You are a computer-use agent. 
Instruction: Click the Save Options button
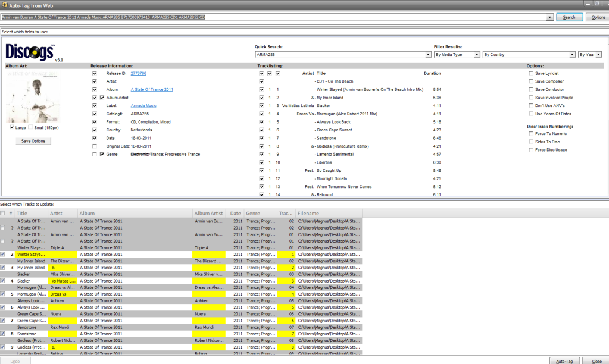33,141
